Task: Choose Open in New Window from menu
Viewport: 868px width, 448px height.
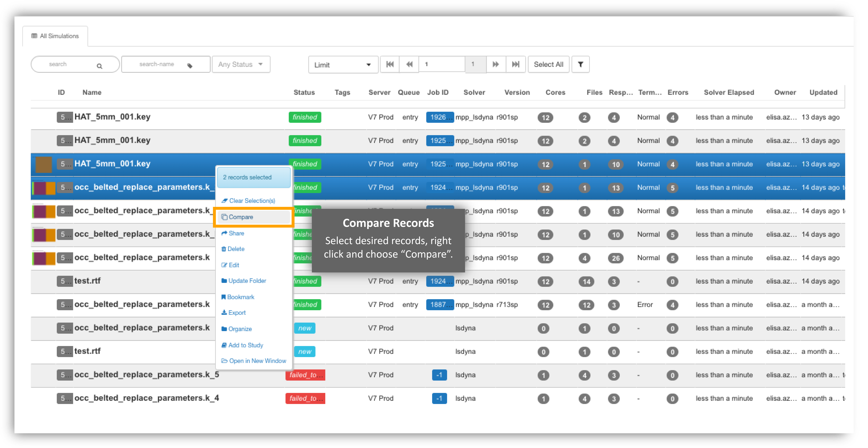Action: click(x=254, y=361)
